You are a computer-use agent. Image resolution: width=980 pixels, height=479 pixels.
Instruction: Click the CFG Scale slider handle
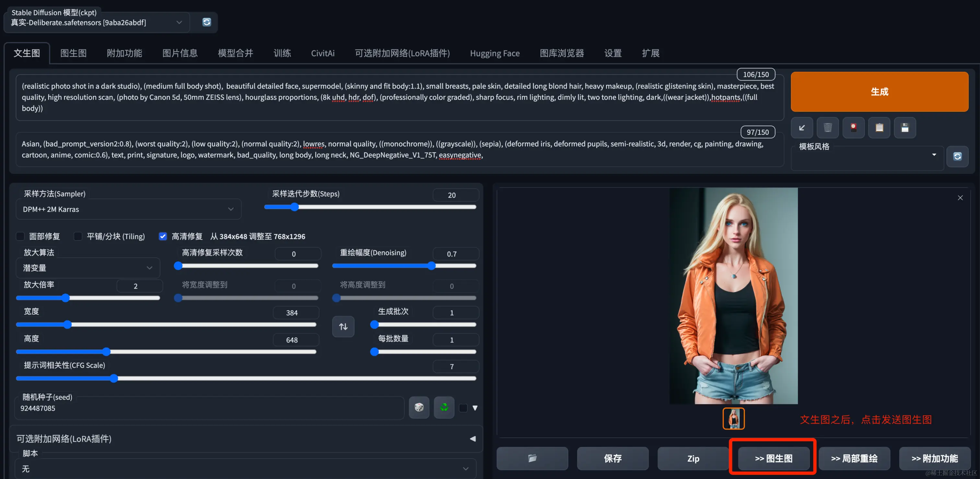pos(113,379)
